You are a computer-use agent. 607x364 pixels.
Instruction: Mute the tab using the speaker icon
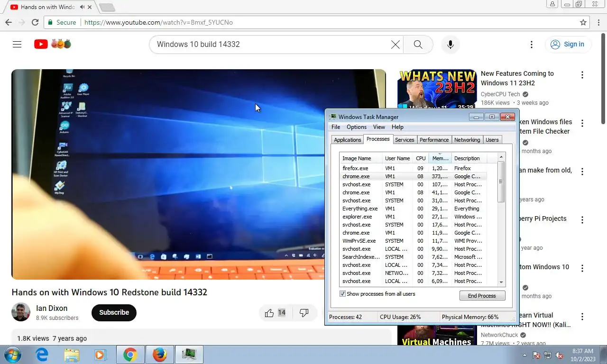tap(83, 7)
